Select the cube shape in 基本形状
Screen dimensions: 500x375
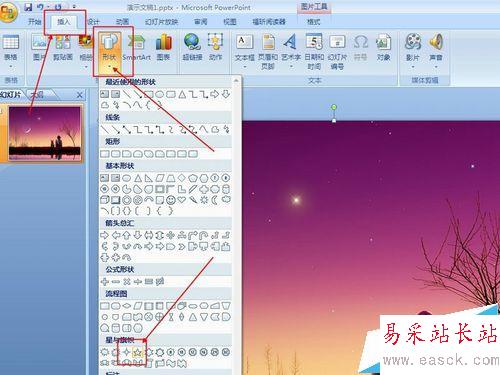click(104, 200)
